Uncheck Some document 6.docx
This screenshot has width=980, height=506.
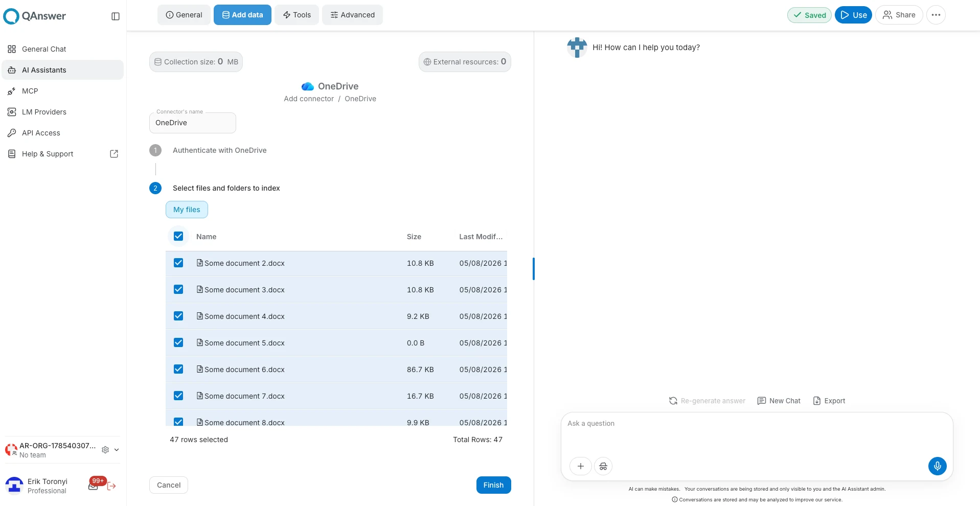pyautogui.click(x=178, y=369)
